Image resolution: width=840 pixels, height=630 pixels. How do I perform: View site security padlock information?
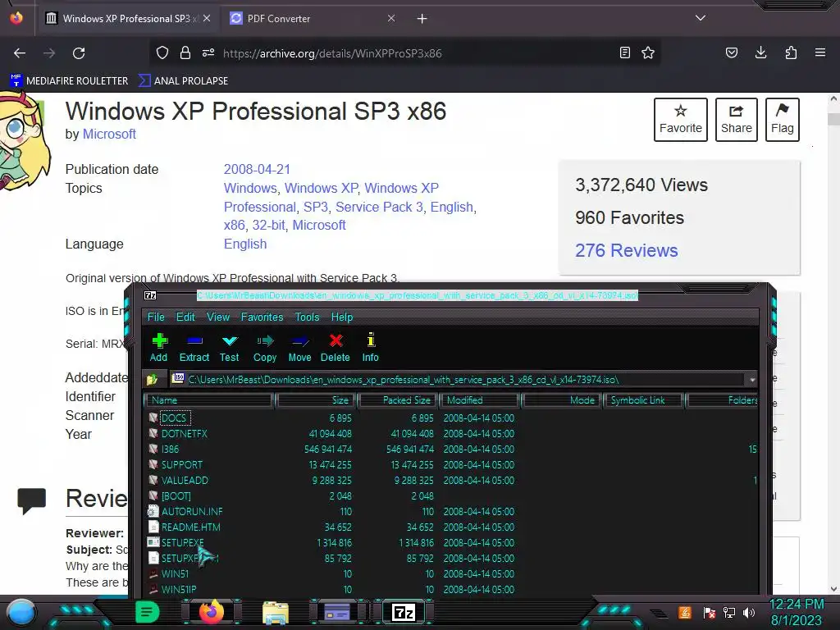pos(185,53)
